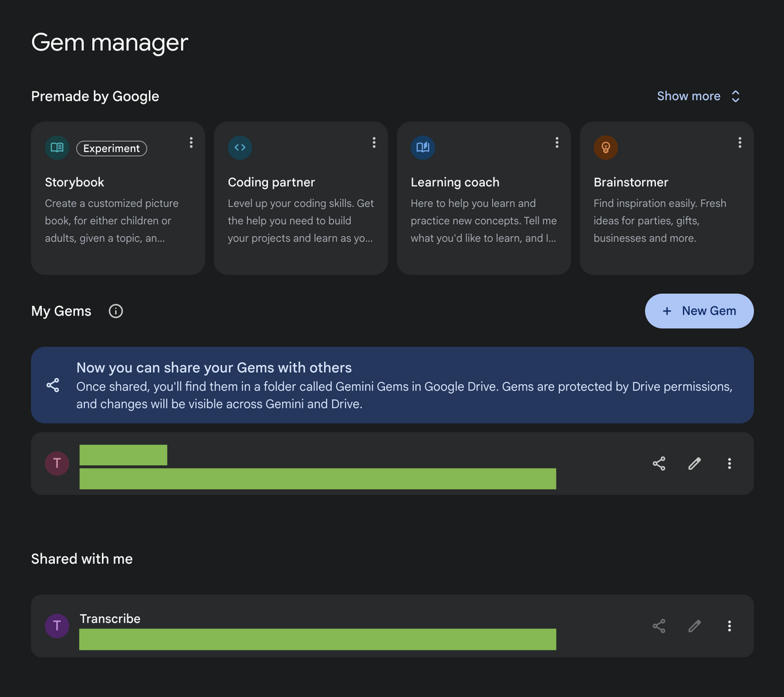Open more options for Storybook card

tap(191, 142)
